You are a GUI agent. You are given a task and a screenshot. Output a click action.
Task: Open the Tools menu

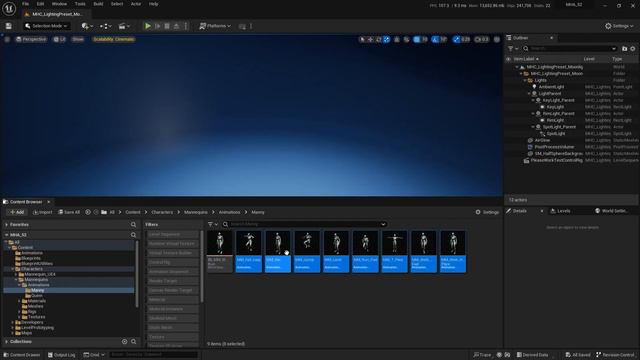(80, 4)
